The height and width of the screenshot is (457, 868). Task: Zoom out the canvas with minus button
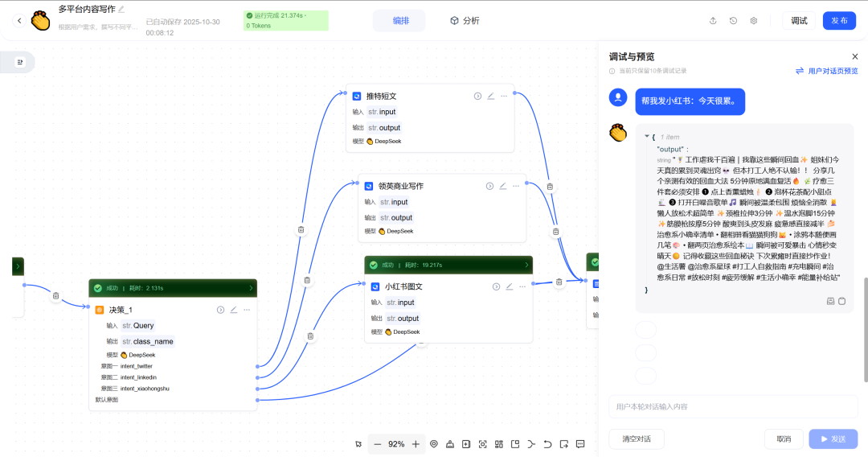(x=378, y=444)
